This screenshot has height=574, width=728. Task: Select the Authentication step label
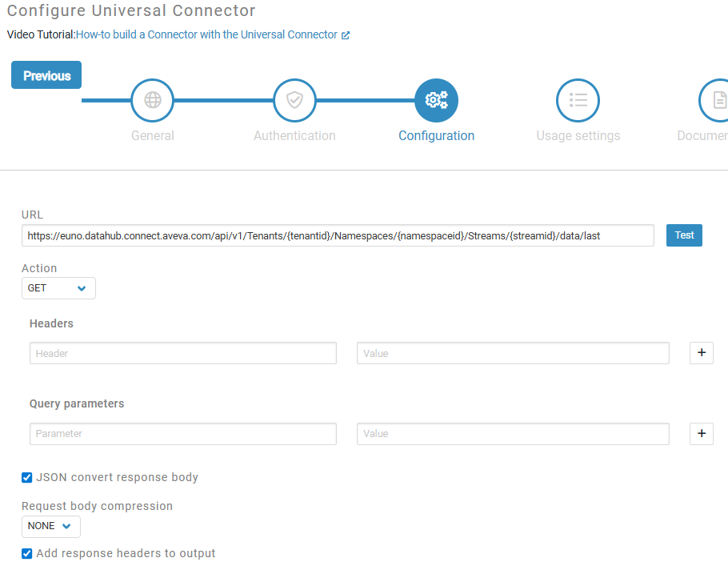click(294, 136)
